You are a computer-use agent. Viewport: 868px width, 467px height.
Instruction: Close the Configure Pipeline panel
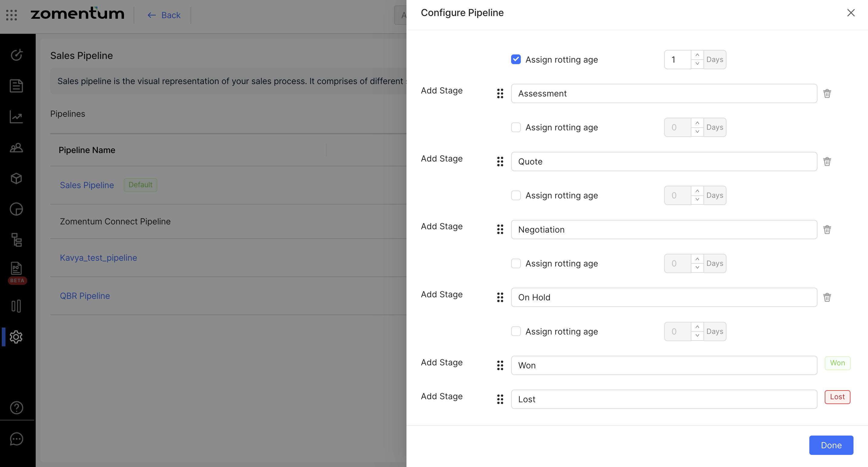(x=851, y=13)
